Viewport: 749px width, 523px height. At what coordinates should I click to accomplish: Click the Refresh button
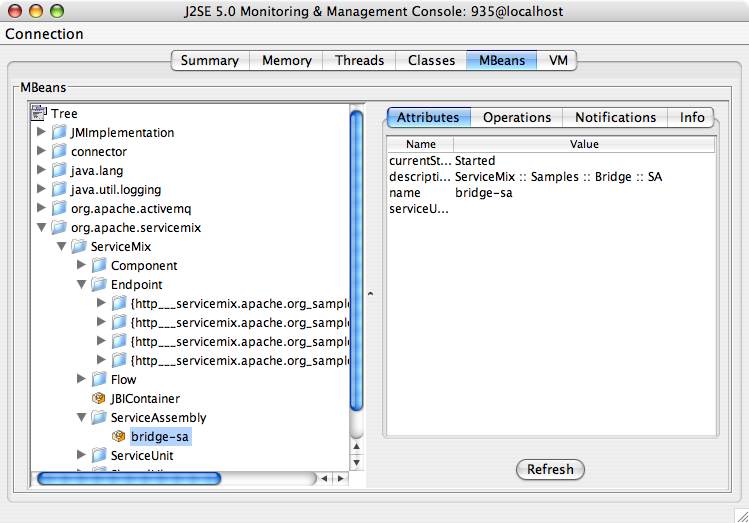550,470
